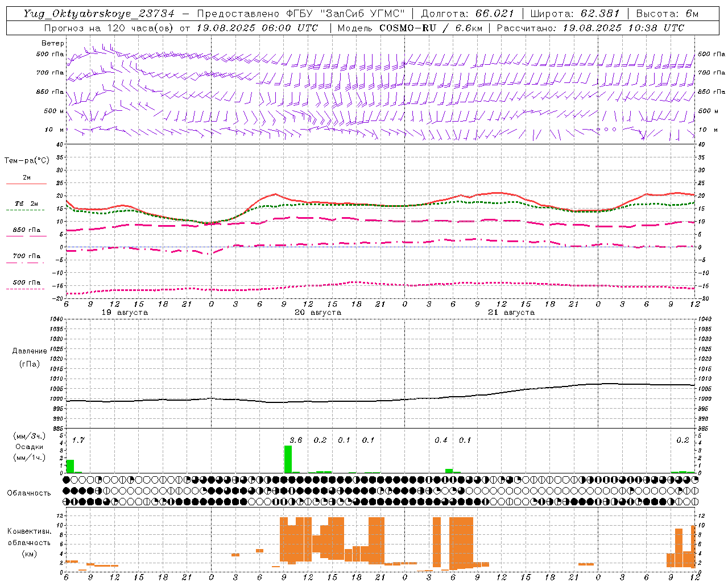Click the Давление panel label
The width and height of the screenshot is (728, 582).
click(x=30, y=351)
